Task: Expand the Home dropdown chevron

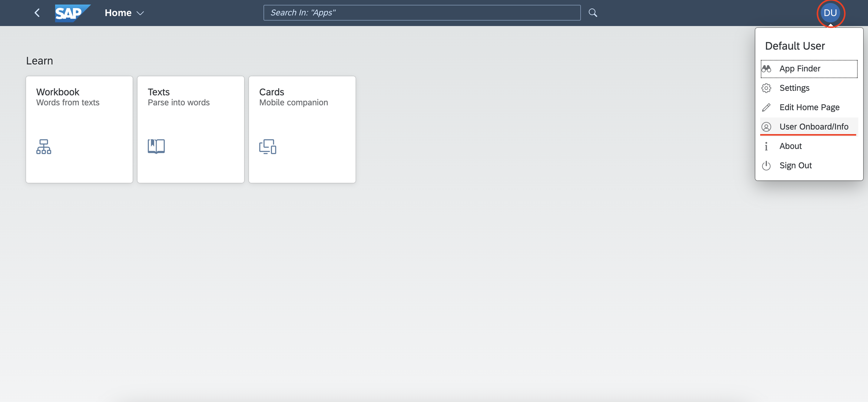Action: pyautogui.click(x=140, y=13)
